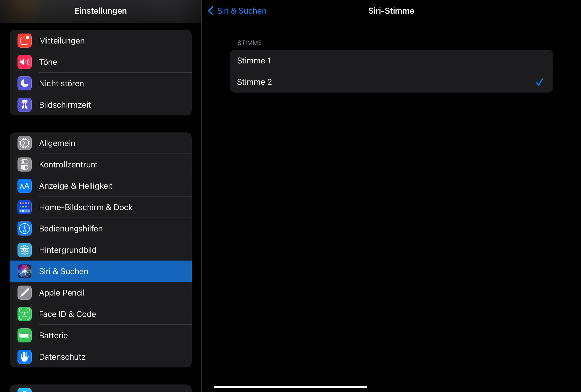Tap the Nicht stören moon icon
581x392 pixels.
click(25, 83)
